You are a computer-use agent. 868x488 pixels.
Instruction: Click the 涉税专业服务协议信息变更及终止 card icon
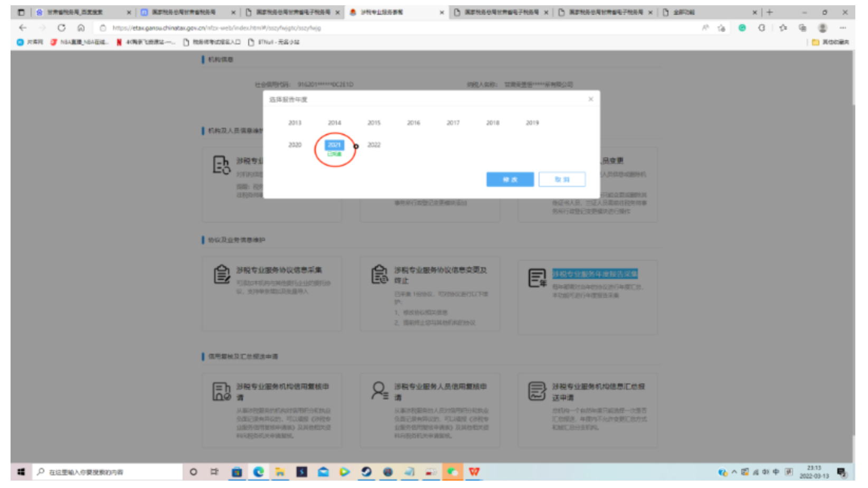coord(380,274)
